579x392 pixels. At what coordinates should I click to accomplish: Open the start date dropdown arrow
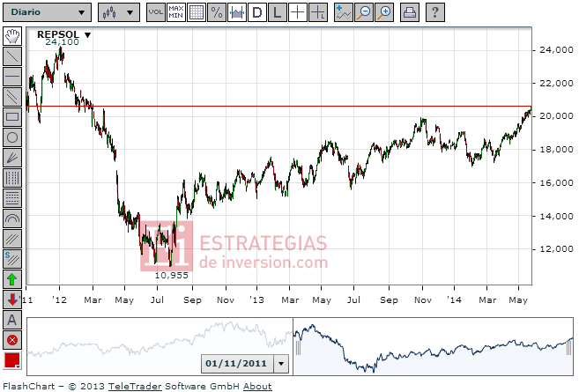[281, 364]
